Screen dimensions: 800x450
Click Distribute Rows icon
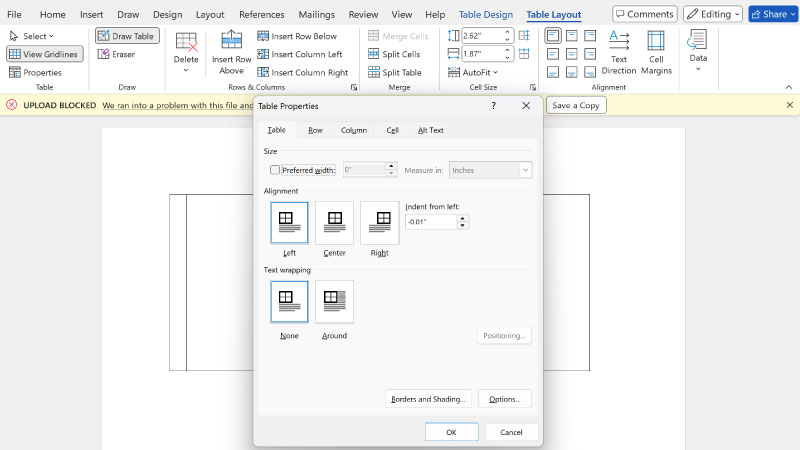pyautogui.click(x=524, y=36)
